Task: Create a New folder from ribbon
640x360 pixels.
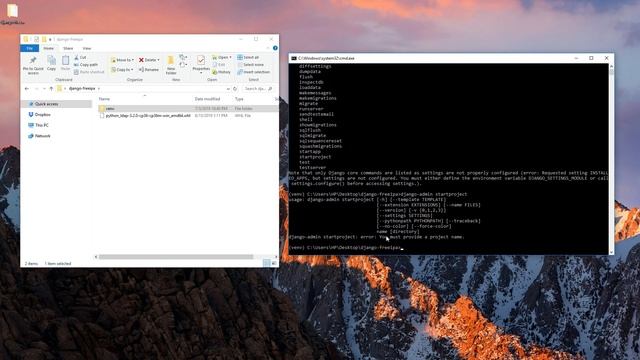Action: coord(171,65)
